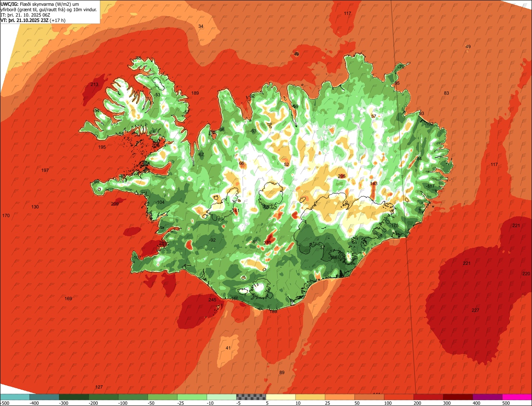Click orange swatch between 25 and 50

pos(340,397)
